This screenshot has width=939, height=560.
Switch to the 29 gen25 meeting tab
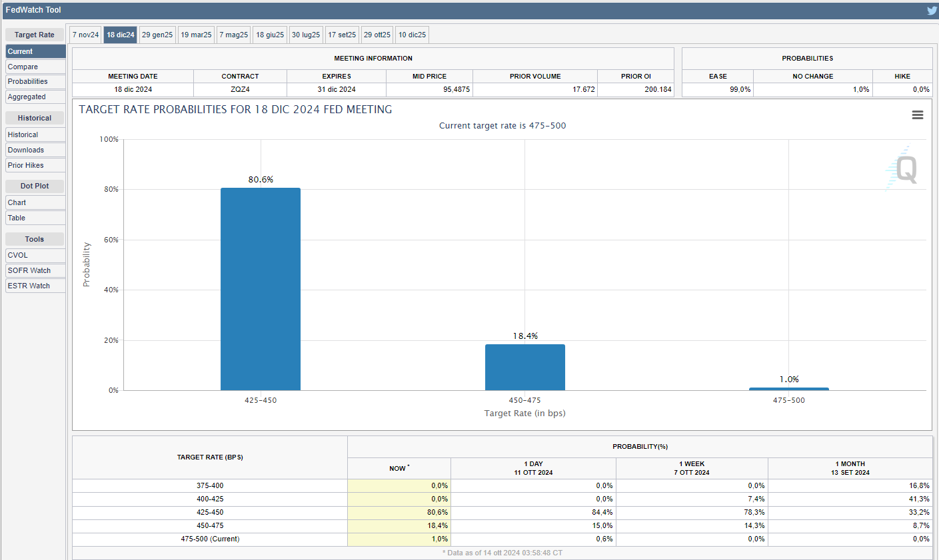tap(157, 35)
